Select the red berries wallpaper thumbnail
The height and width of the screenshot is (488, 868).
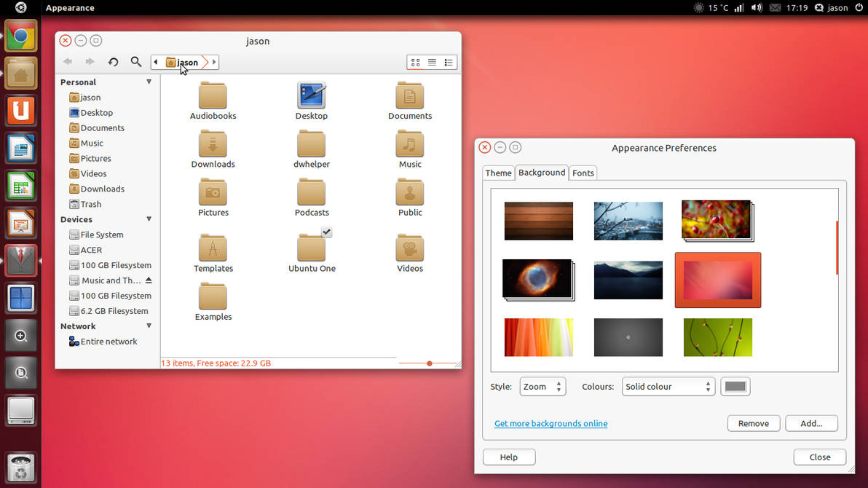coord(717,221)
